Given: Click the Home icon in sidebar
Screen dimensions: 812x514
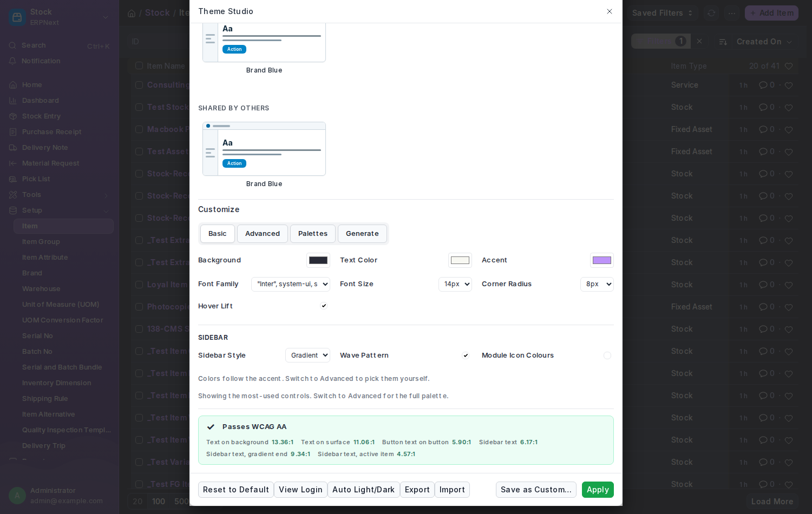Looking at the screenshot, I should 13,85.
